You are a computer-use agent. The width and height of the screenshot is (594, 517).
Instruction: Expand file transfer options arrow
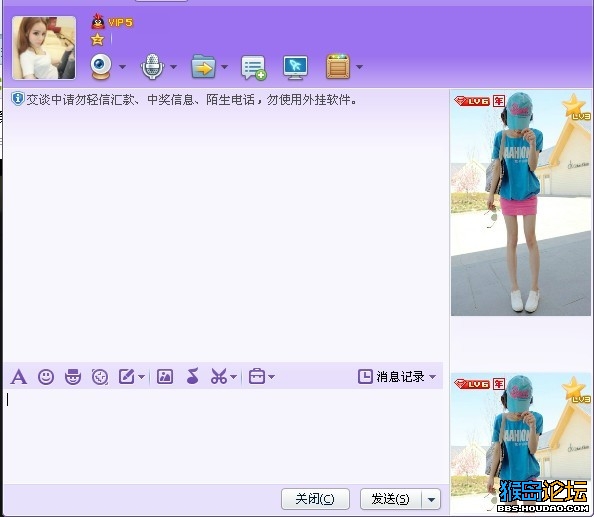(224, 67)
